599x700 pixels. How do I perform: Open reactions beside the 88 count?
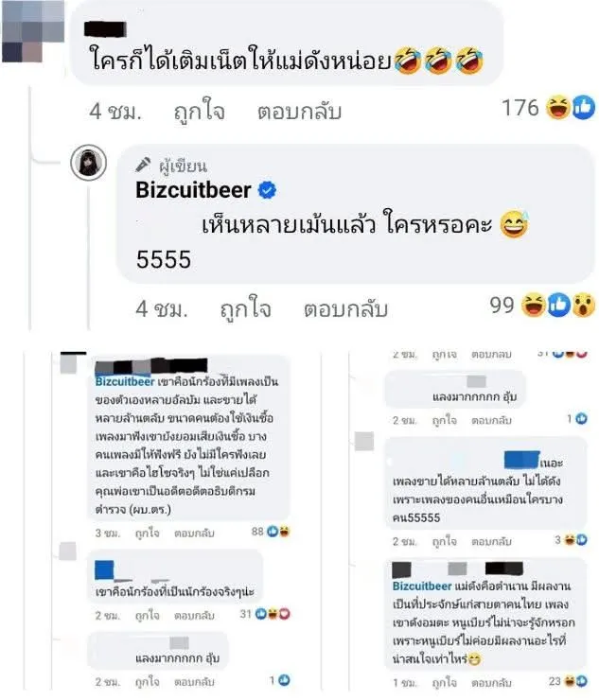click(279, 532)
